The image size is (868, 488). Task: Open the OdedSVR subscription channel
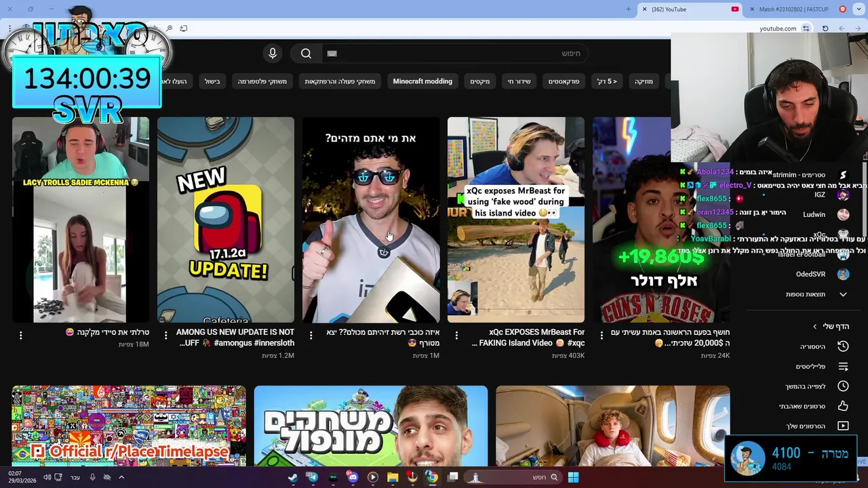(x=822, y=274)
